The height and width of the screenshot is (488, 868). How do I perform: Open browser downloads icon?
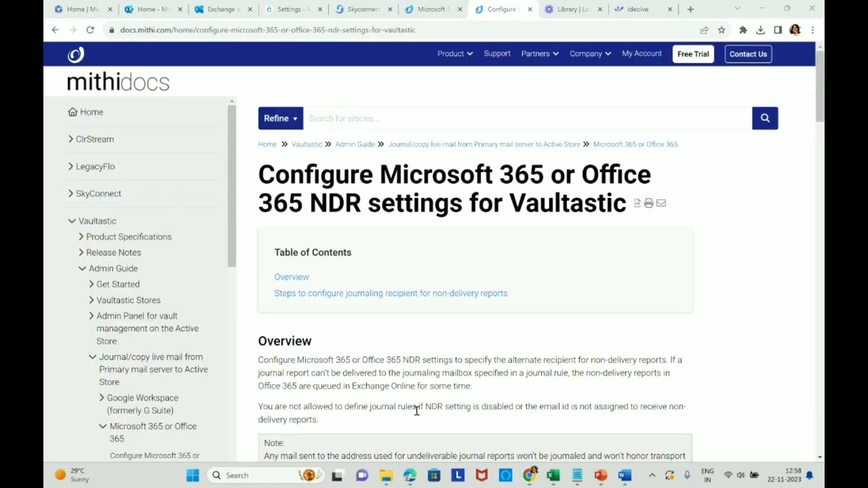760,30
